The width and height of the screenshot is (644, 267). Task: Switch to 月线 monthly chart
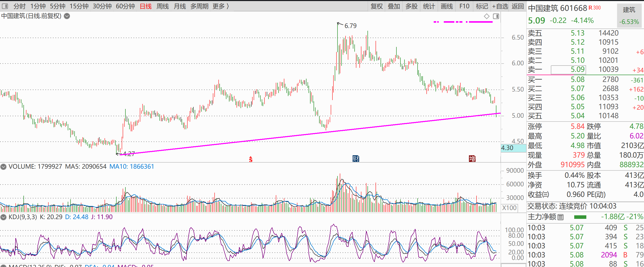180,6
